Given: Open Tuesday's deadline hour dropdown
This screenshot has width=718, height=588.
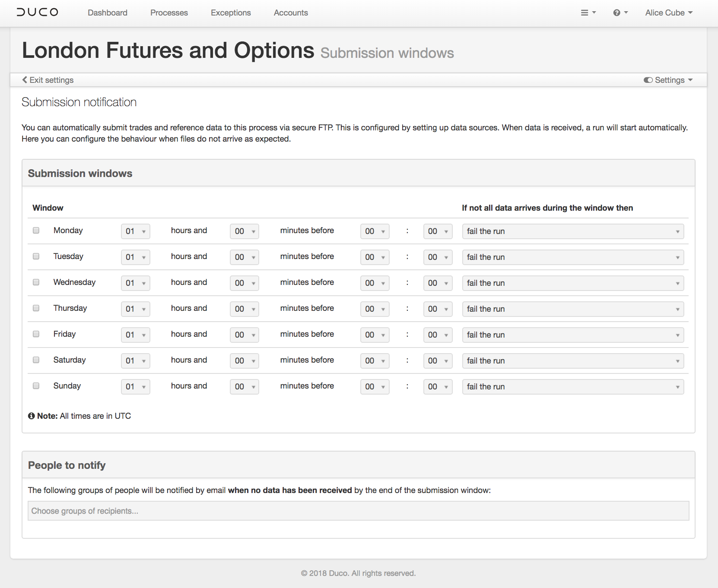Looking at the screenshot, I should coord(375,257).
